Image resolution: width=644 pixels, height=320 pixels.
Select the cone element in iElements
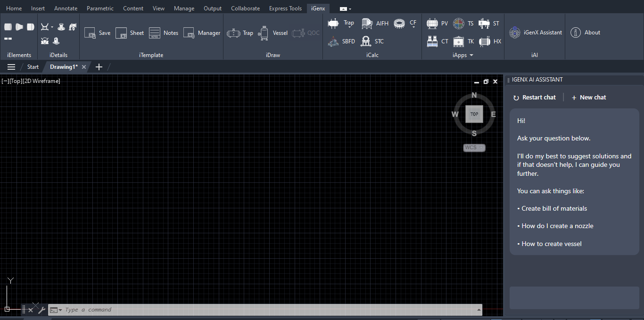pos(19,27)
